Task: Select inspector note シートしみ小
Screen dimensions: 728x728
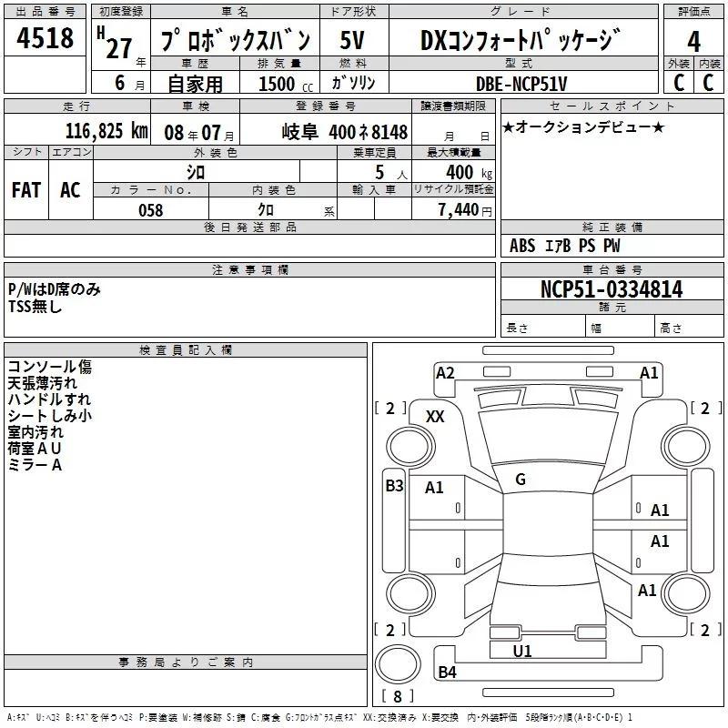Action: 50,416
